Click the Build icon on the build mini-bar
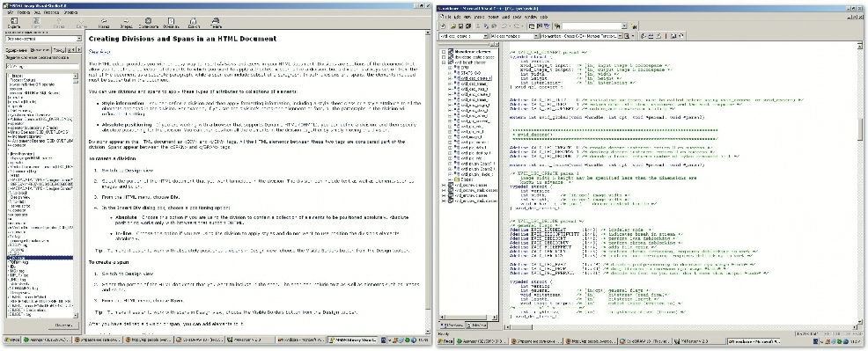The image size is (868, 351). 651,36
